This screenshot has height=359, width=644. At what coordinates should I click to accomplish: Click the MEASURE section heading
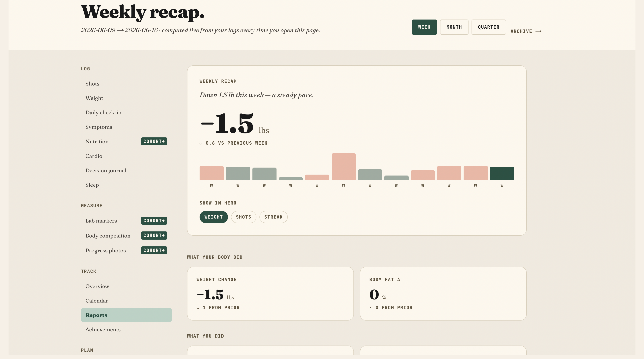(92, 205)
